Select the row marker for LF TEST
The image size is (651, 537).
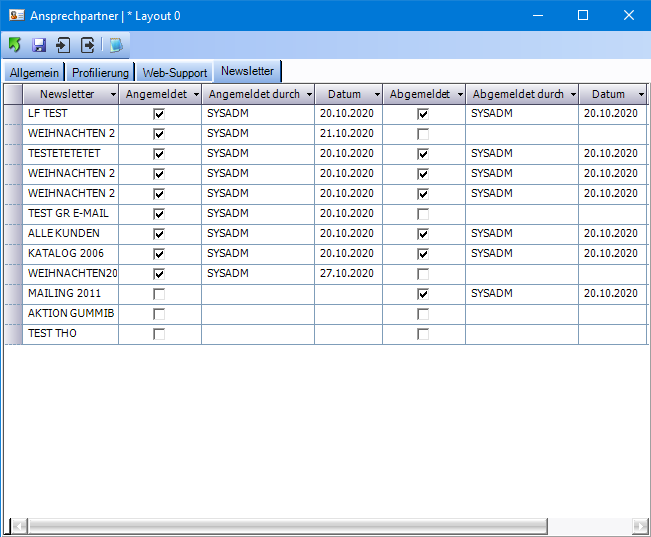point(13,114)
